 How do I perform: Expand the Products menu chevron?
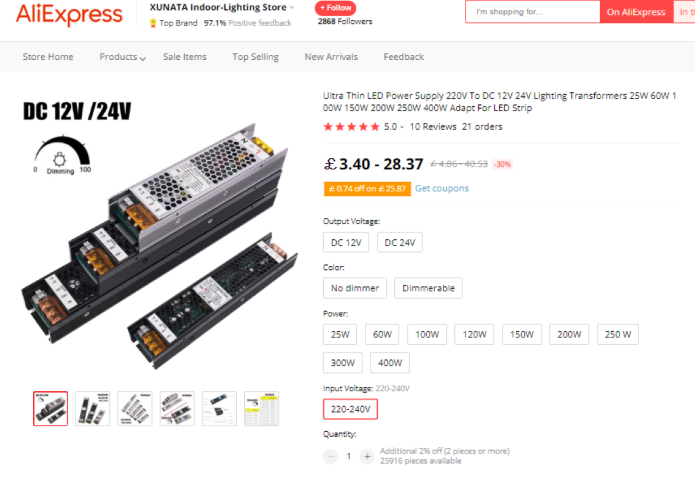142,58
